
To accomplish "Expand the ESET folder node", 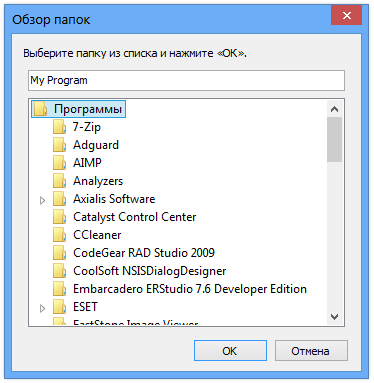I will 42,308.
